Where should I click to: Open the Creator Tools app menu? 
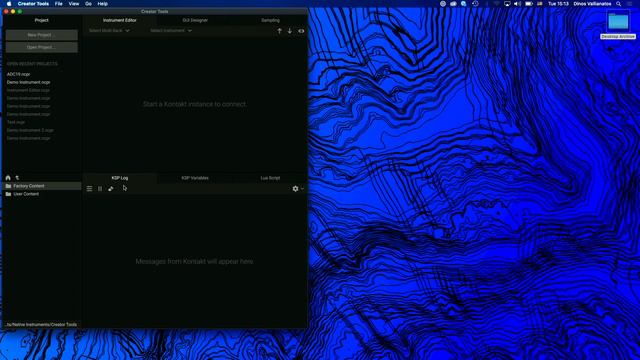pos(33,4)
